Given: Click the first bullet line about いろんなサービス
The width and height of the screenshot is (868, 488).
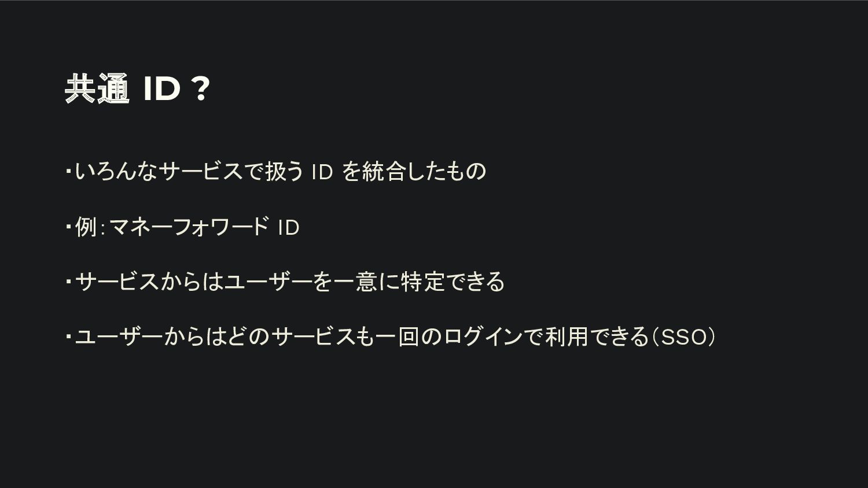Looking at the screenshot, I should pos(275,171).
